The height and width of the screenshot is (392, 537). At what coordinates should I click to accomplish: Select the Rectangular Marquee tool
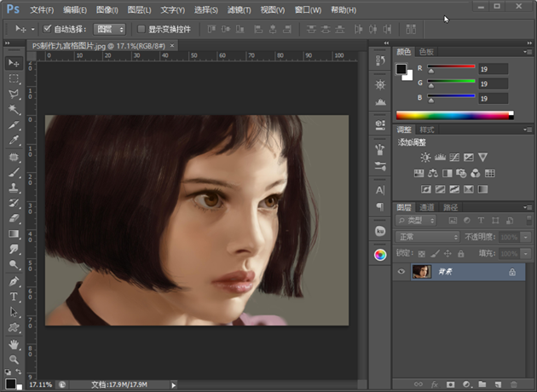pyautogui.click(x=14, y=78)
